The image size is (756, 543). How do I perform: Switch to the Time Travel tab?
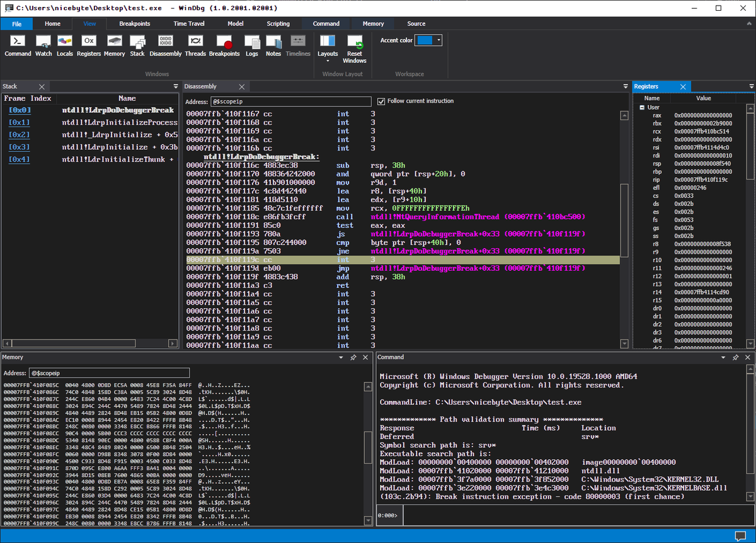(x=189, y=24)
